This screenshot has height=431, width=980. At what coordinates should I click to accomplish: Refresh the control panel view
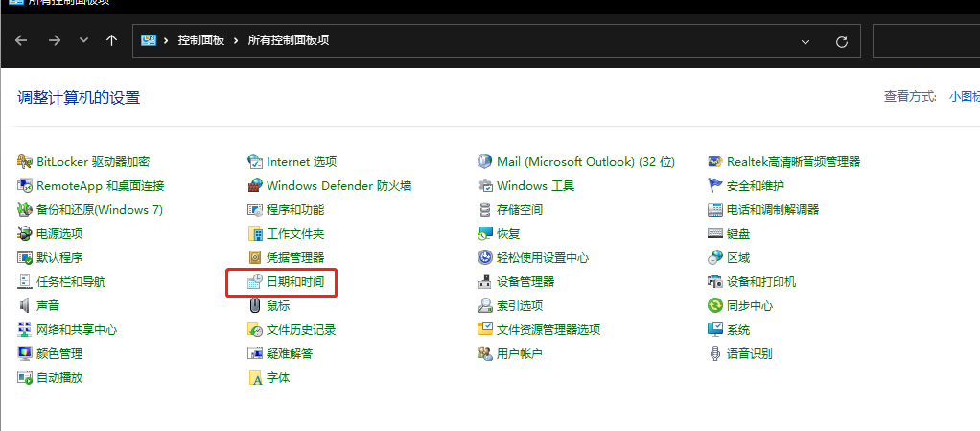tap(842, 41)
